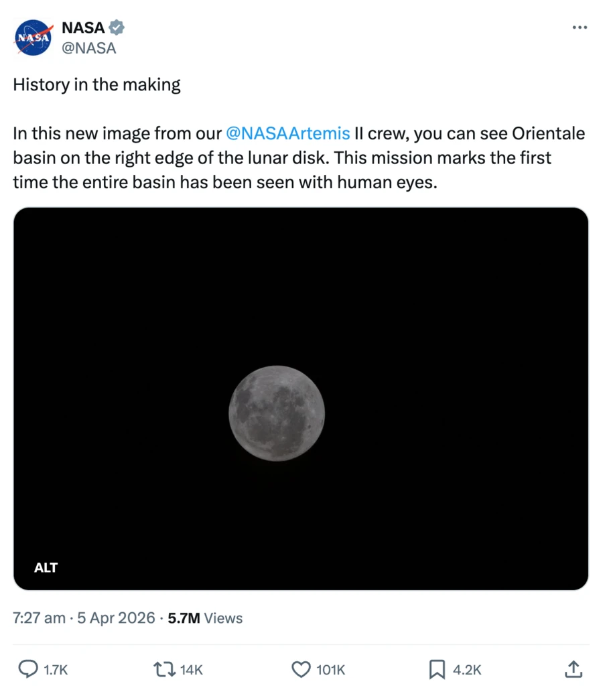Screen dimensions: 603x700
Task: Bookmark the post with the bookmark icon
Action: point(437,669)
